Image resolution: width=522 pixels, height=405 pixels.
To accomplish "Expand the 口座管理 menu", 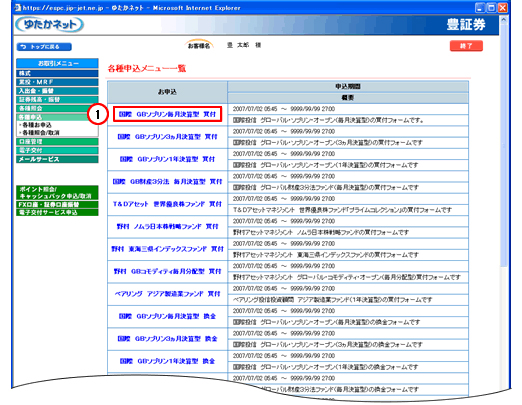I will [x=57, y=142].
